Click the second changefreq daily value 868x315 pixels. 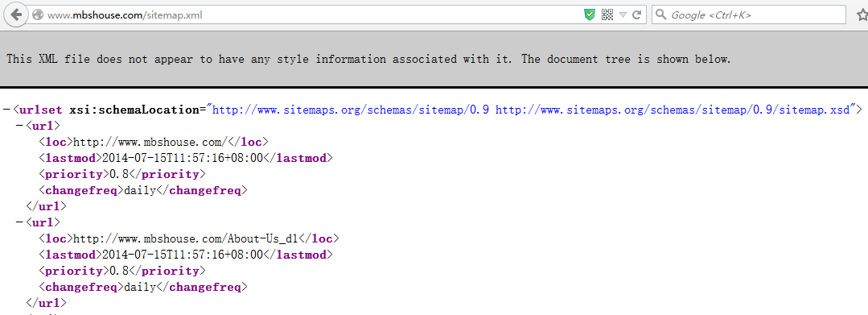click(140, 288)
